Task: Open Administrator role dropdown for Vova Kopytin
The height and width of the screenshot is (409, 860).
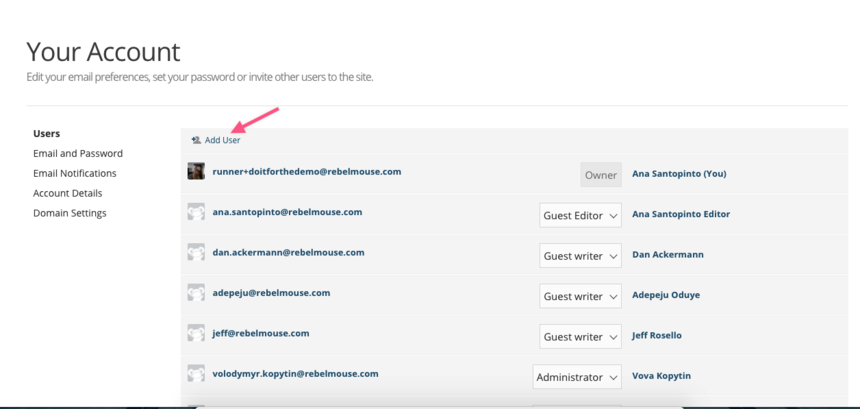Action: pos(577,377)
